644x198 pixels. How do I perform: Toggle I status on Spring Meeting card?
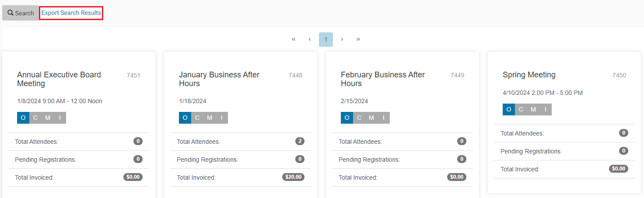(546, 110)
